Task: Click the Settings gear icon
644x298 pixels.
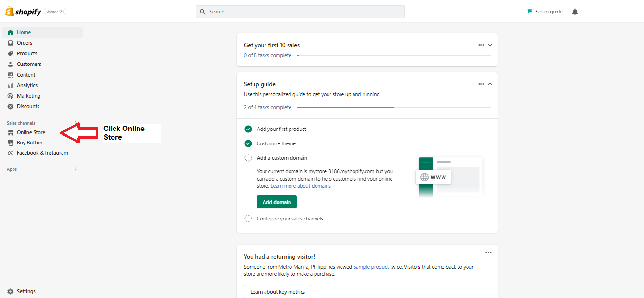Action: pyautogui.click(x=10, y=291)
